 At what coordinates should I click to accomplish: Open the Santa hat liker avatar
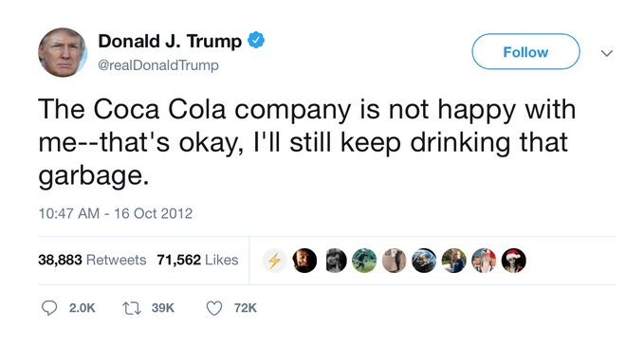(513, 261)
